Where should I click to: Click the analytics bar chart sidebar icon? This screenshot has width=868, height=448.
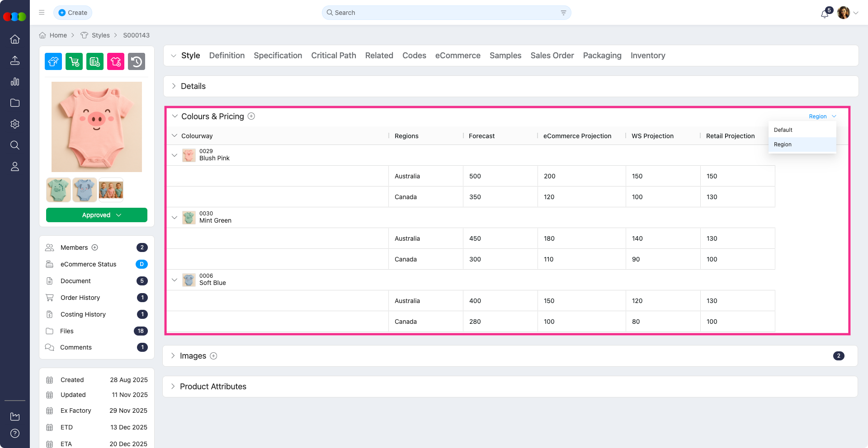click(x=15, y=82)
